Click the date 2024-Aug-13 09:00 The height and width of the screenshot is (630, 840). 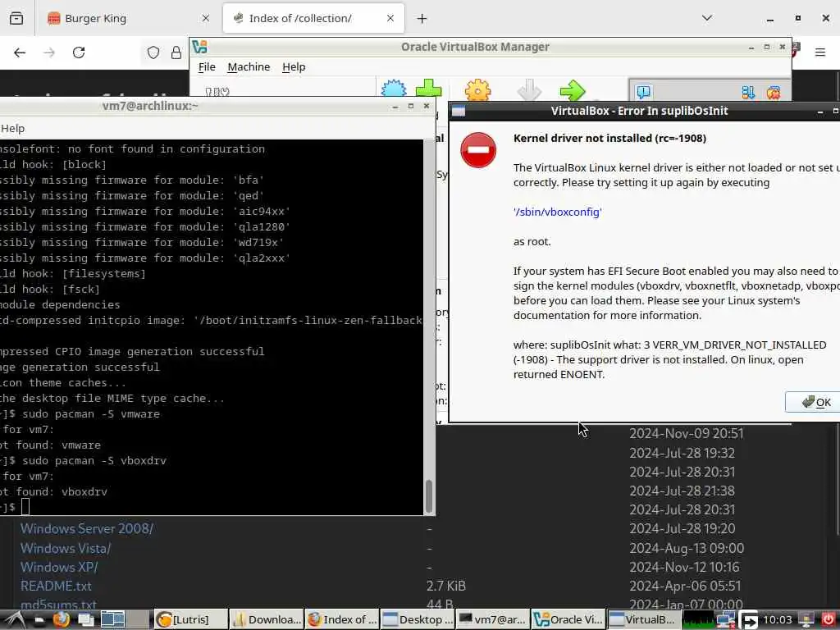coord(687,549)
